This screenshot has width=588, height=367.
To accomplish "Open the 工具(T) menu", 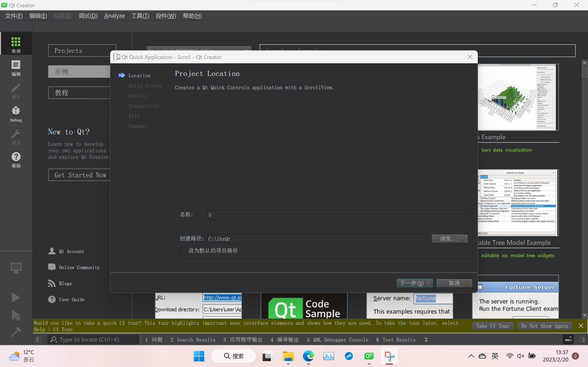I will (140, 16).
